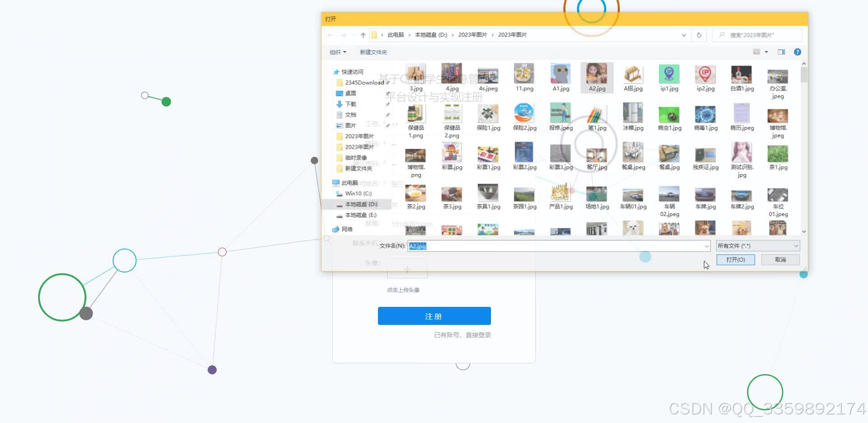Select the 笔1.jpg file
Image resolution: width=868 pixels, height=423 pixels.
[x=597, y=117]
